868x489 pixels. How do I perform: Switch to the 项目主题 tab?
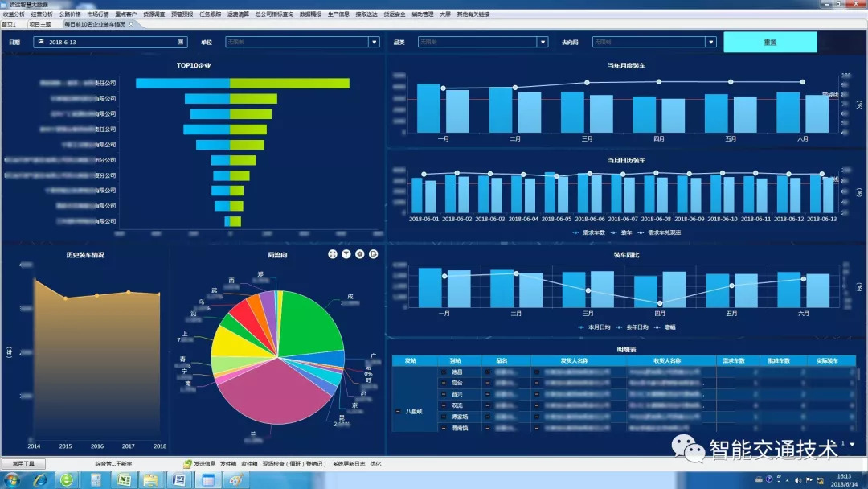[x=40, y=24]
